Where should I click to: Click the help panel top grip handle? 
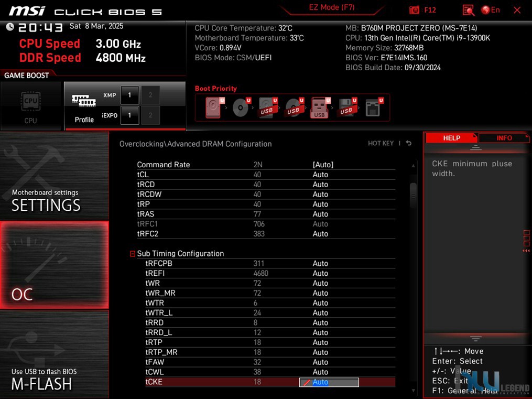pos(476,147)
